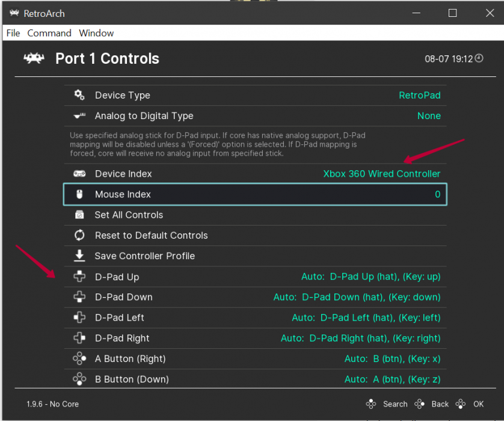Viewport: 504px width, 421px height.
Task: Rebind the D-Pad Down (hat) binding value
Action: [357, 297]
